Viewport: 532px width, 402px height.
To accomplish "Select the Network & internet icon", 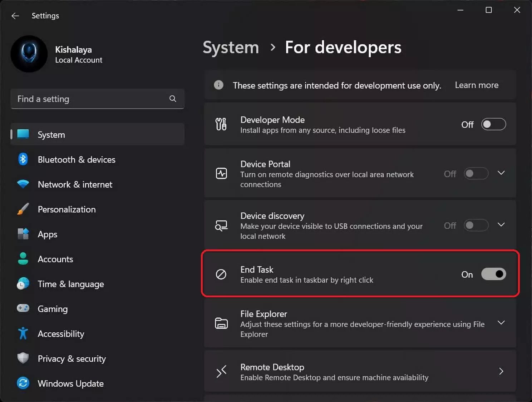I will click(23, 184).
